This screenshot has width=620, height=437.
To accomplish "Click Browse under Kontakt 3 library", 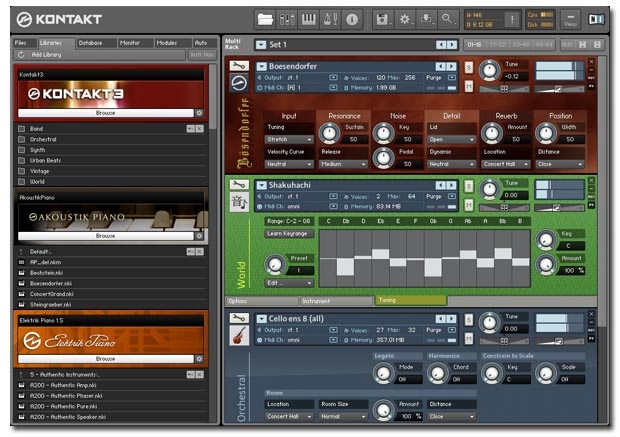I will click(x=106, y=113).
